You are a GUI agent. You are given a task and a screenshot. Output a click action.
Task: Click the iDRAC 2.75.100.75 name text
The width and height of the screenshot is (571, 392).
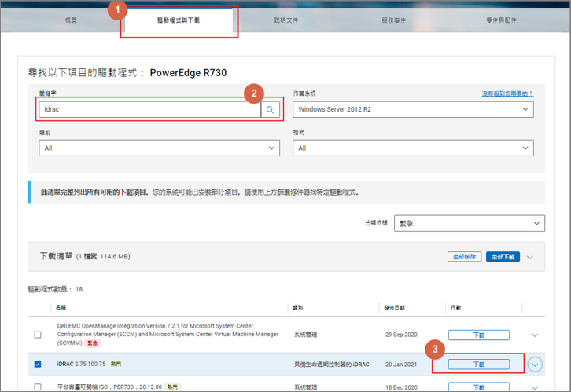(x=81, y=364)
